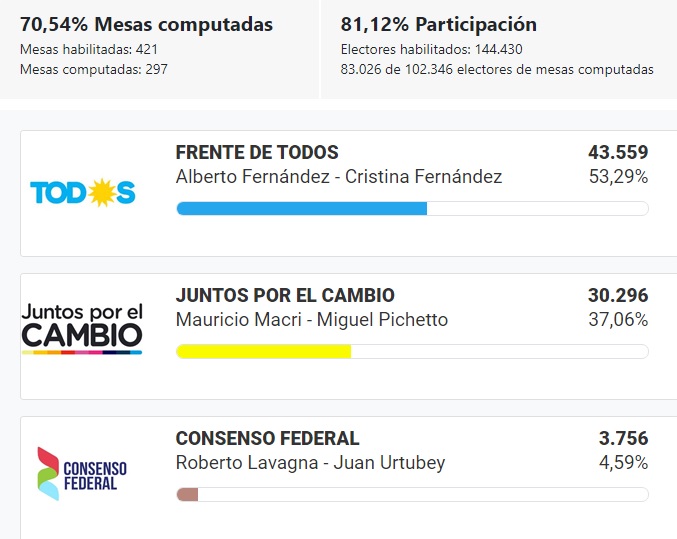Click Alberto Fernández - Cristina Fernández candidates
Image resolution: width=677 pixels, height=539 pixels.
pos(338,177)
